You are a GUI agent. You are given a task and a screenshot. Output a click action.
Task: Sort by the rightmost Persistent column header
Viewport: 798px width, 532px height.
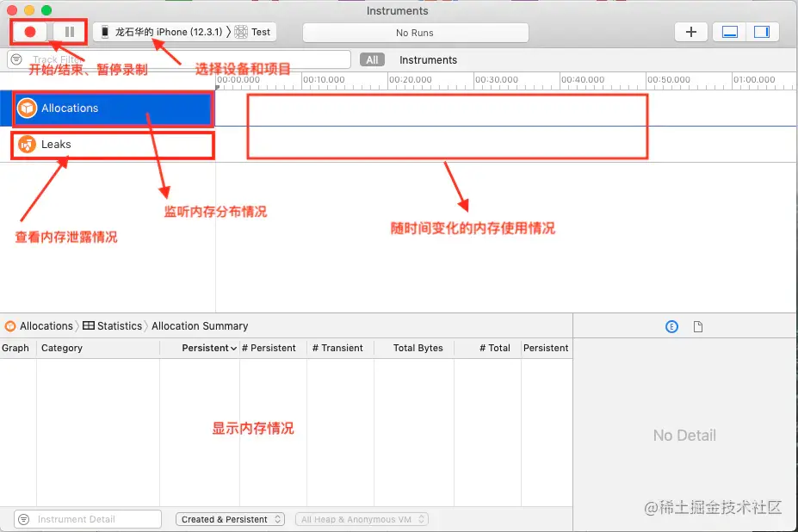pos(546,349)
